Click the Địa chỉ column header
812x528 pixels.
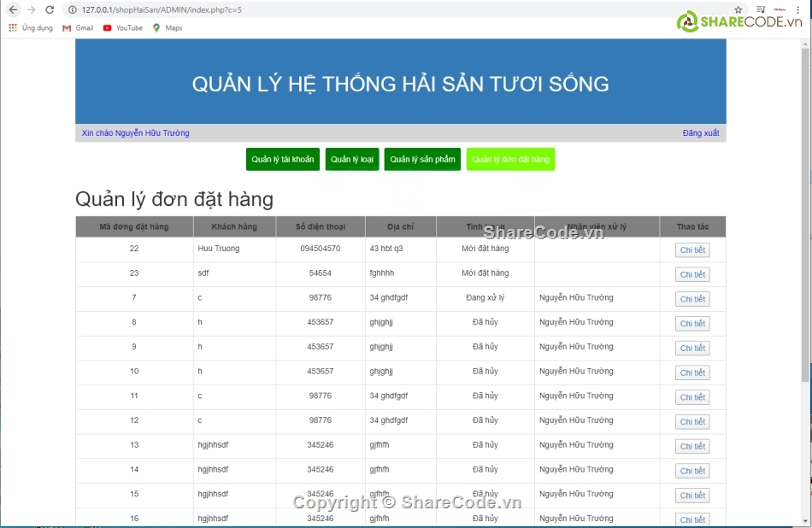(401, 226)
